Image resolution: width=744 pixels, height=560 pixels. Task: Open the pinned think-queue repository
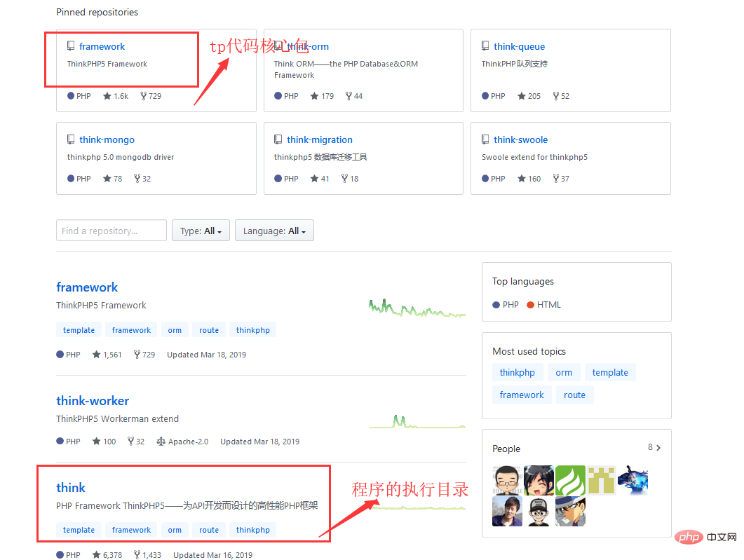coord(519,46)
